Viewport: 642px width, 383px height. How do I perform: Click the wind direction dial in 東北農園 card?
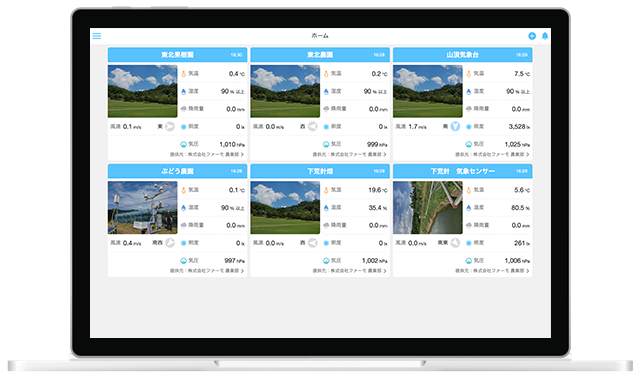click(312, 127)
